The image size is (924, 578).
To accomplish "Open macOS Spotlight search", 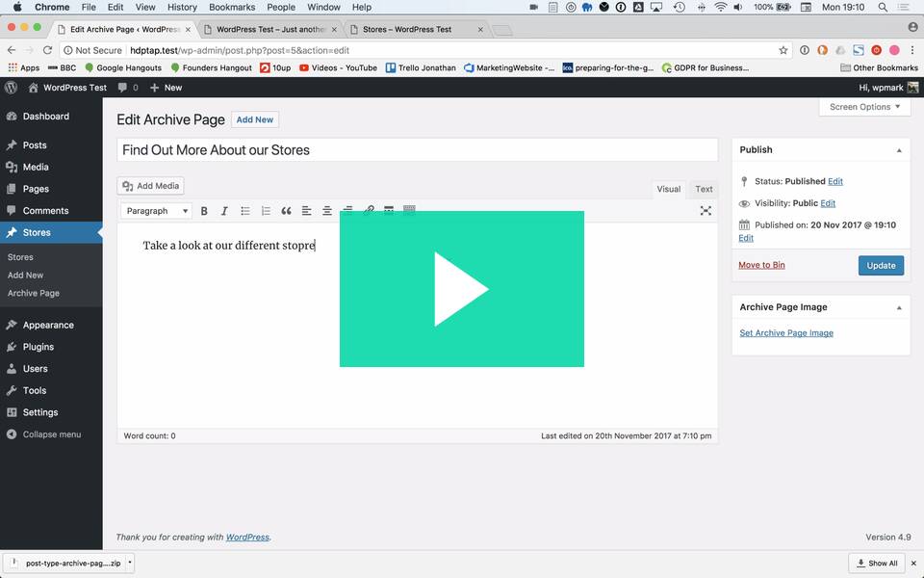I will pos(883,7).
